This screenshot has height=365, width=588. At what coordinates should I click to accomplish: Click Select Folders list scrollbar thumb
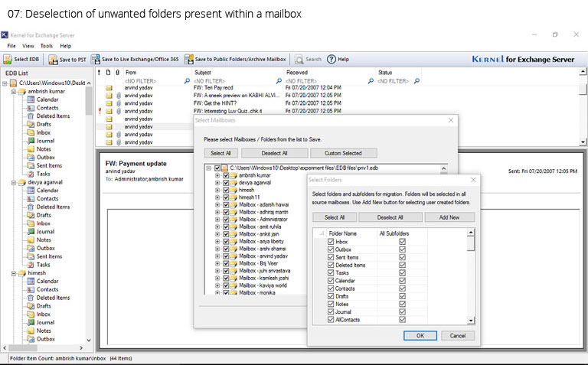(471, 243)
